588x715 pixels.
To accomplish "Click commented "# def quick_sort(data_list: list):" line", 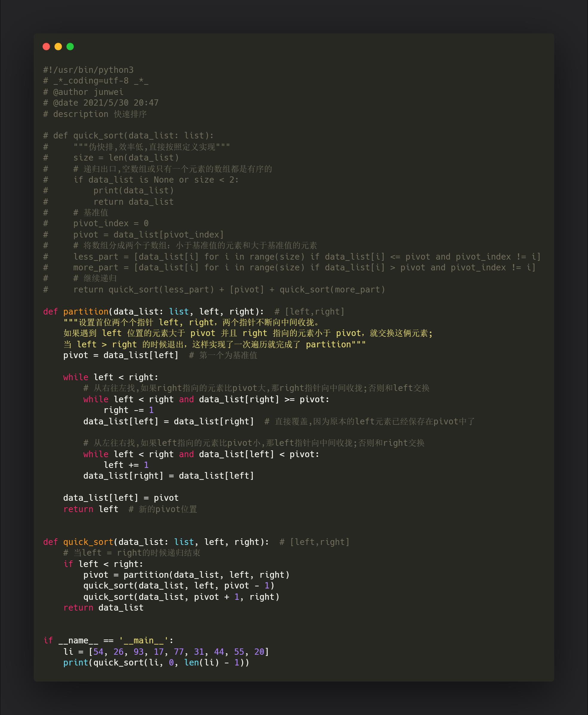I will tap(129, 135).
